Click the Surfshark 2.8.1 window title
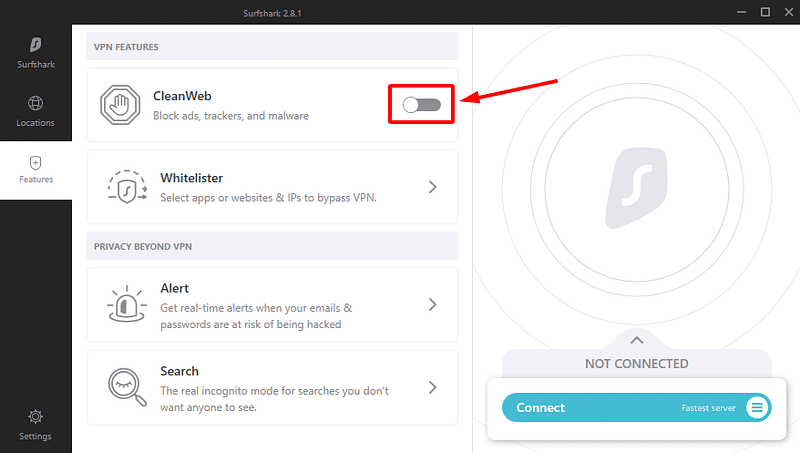This screenshot has width=800, height=453. click(x=272, y=13)
